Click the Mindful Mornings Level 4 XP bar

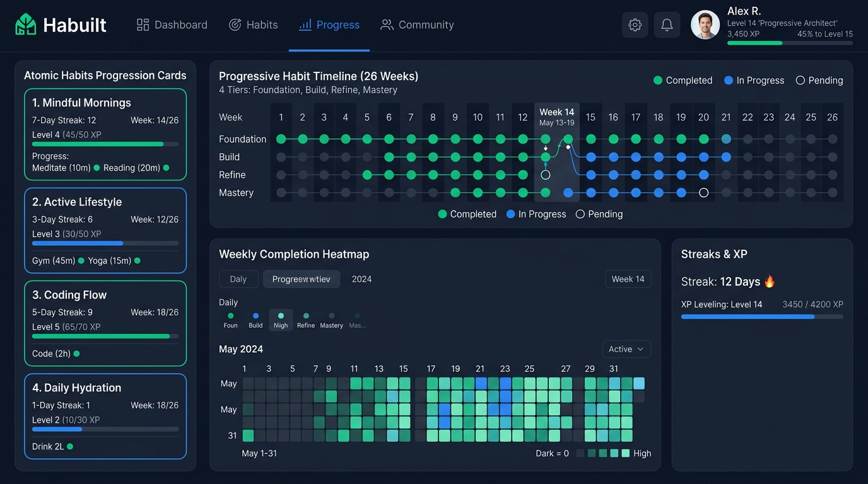pyautogui.click(x=105, y=144)
